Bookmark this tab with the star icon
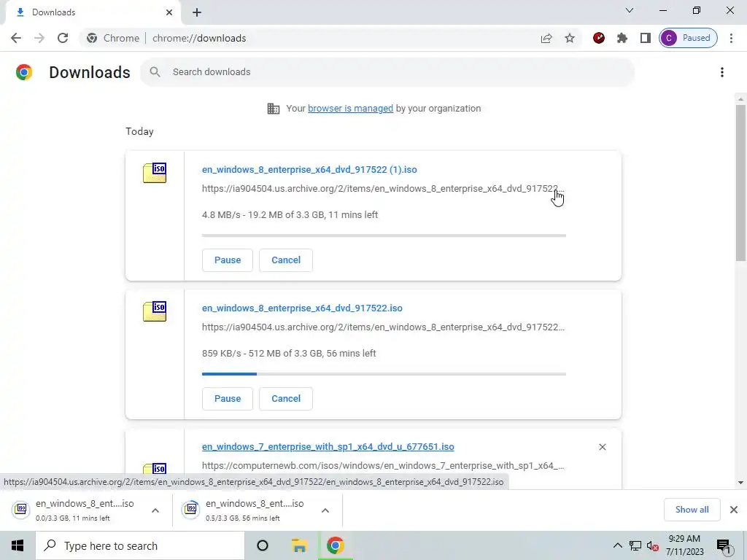 tap(570, 38)
